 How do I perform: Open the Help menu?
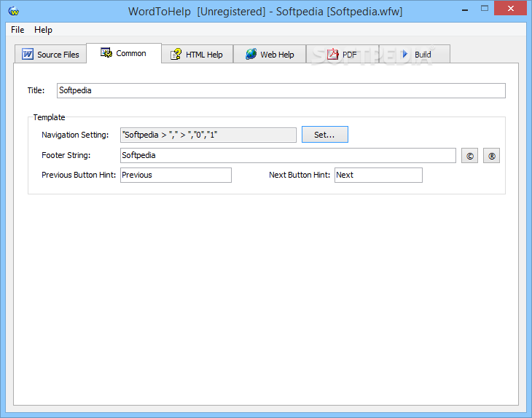coord(43,30)
